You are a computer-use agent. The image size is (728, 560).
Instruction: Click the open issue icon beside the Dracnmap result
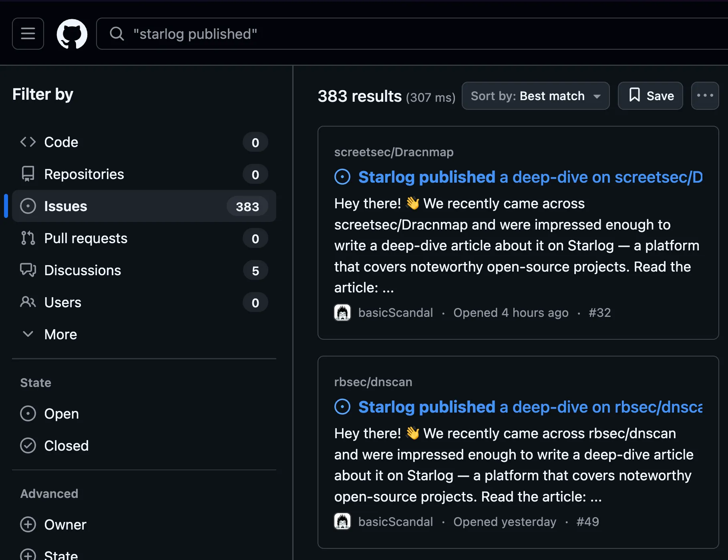[x=342, y=177]
